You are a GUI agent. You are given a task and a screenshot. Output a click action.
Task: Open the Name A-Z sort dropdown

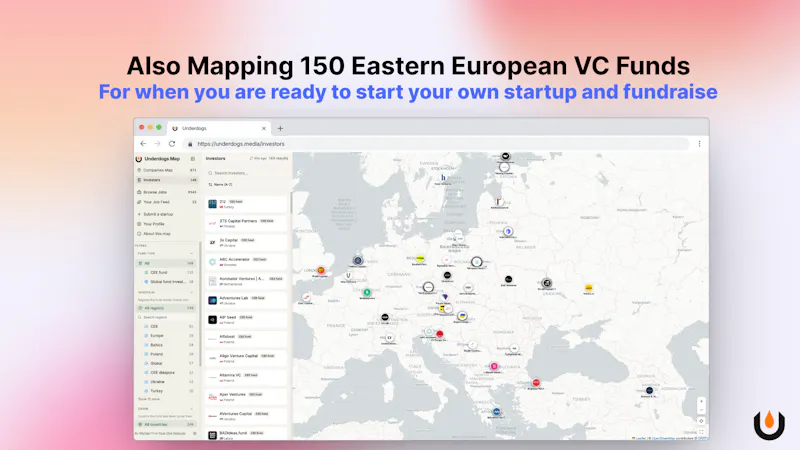point(220,184)
